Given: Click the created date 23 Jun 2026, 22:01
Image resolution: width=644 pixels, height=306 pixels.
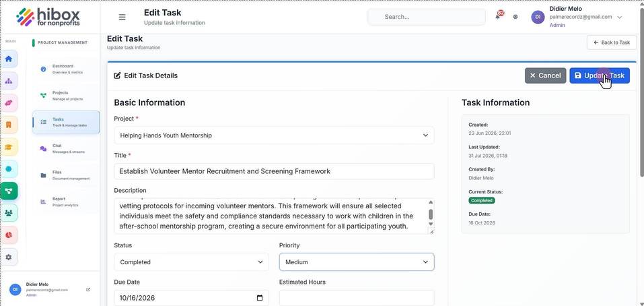Looking at the screenshot, I should pos(490,133).
